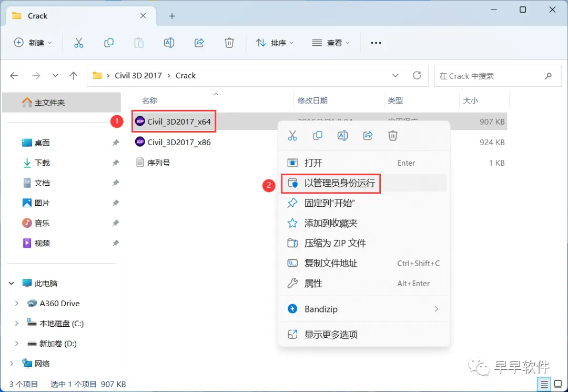Expand the 本地磁盘 (C:) node

[16, 323]
